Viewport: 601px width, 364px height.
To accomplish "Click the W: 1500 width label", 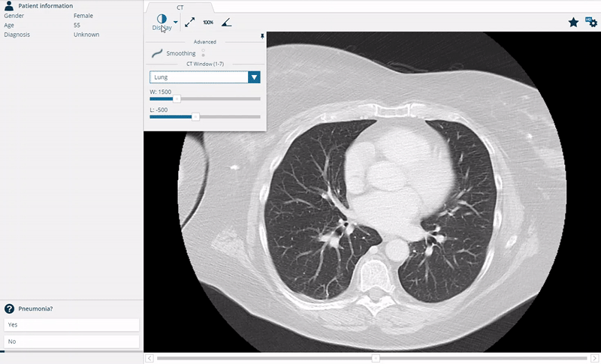I will [161, 92].
